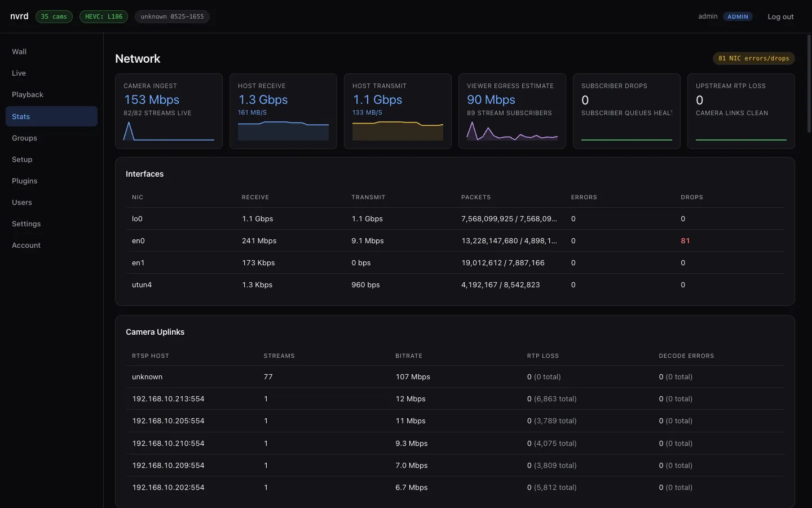Click the DROPS column header

[692, 197]
